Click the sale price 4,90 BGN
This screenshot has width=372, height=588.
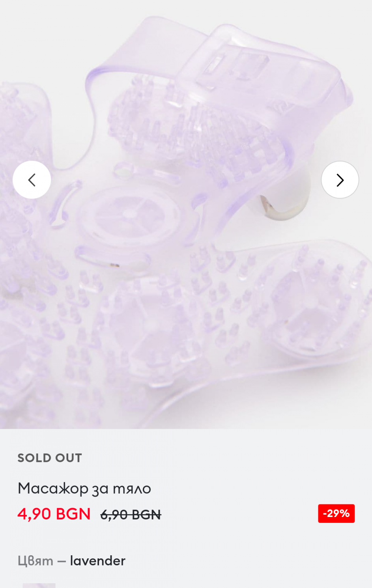54,514
